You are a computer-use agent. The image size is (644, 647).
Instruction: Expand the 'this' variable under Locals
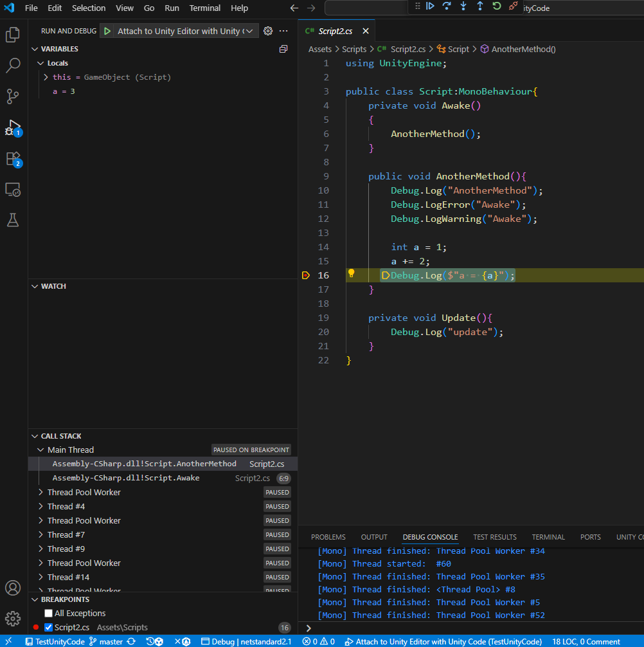point(45,77)
